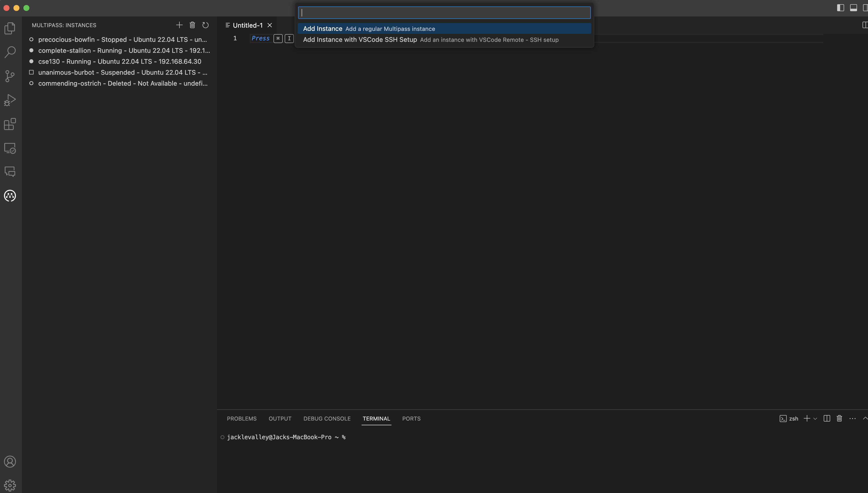Open Remote Explorer in activity bar
The width and height of the screenshot is (868, 493).
click(x=10, y=148)
